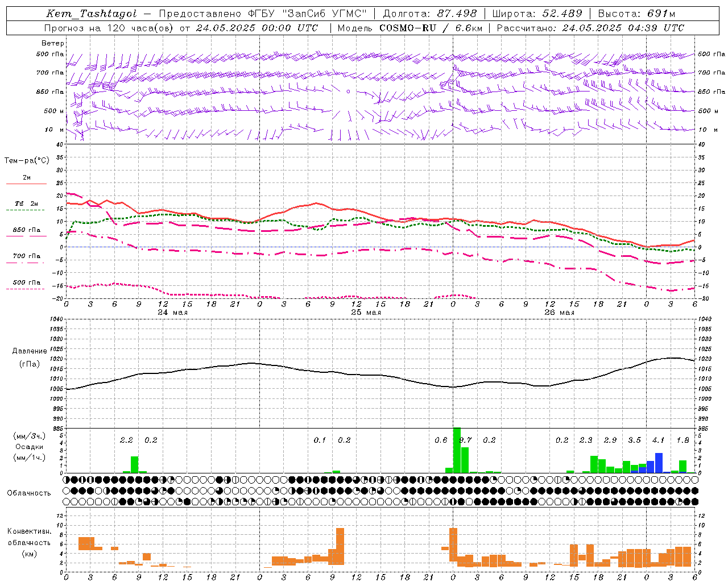Screen dimensions: 728x582
Task: Click the 850 гПа temperature legend entry
Action: pos(27,230)
